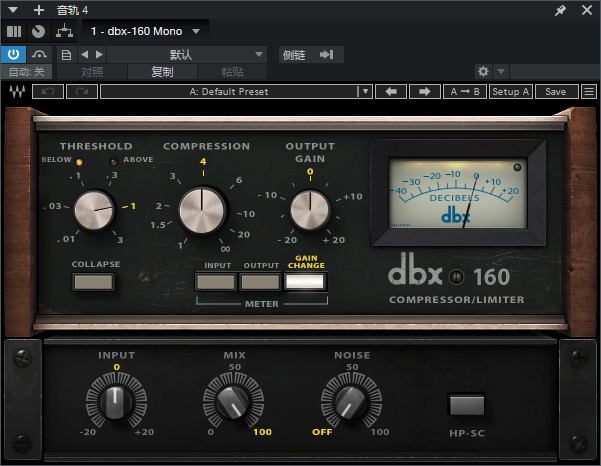Click the threshold value 1 label
Viewport: 601px width, 466px height.
coord(133,206)
